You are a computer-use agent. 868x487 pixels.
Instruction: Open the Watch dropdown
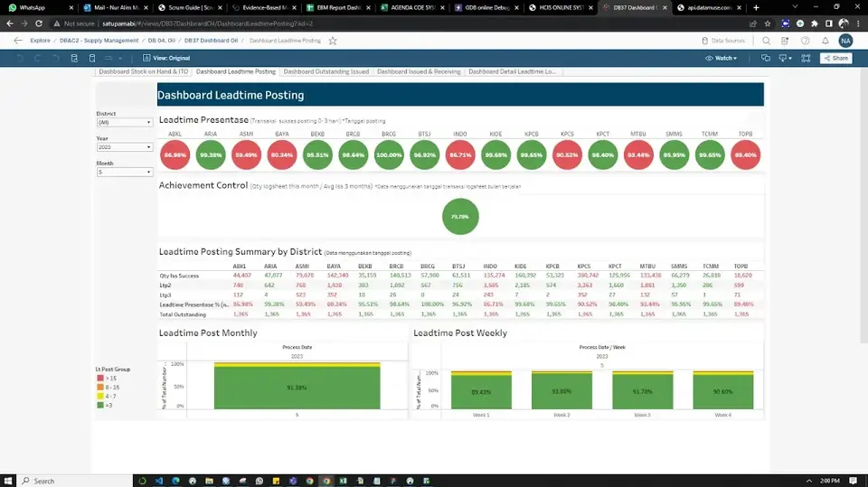[x=722, y=58]
